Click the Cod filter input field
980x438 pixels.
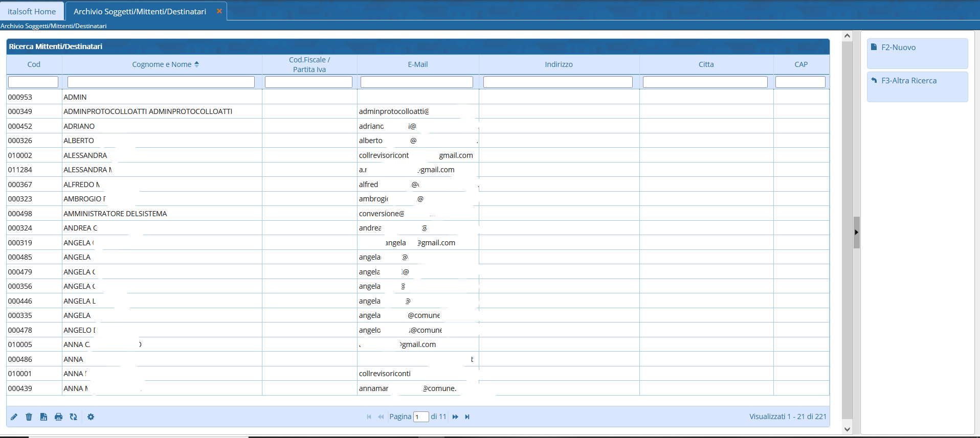pos(33,82)
